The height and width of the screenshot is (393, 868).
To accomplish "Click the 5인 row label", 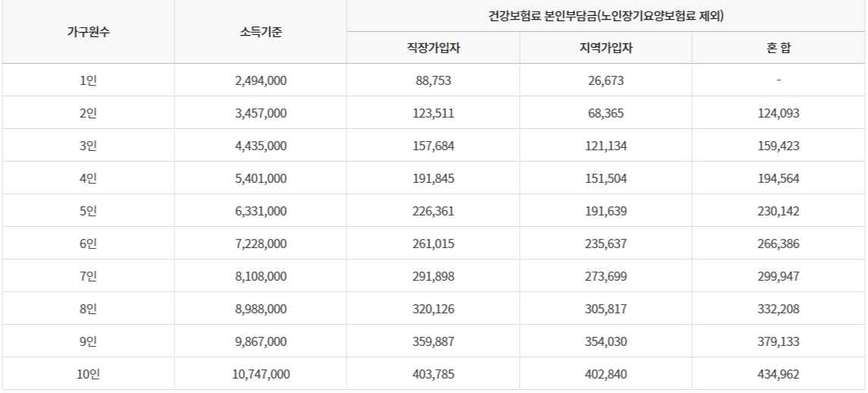I will [x=89, y=212].
